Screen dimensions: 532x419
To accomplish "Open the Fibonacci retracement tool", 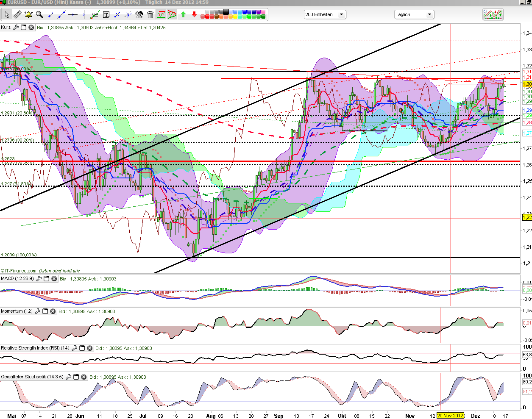I will tap(95, 15).
